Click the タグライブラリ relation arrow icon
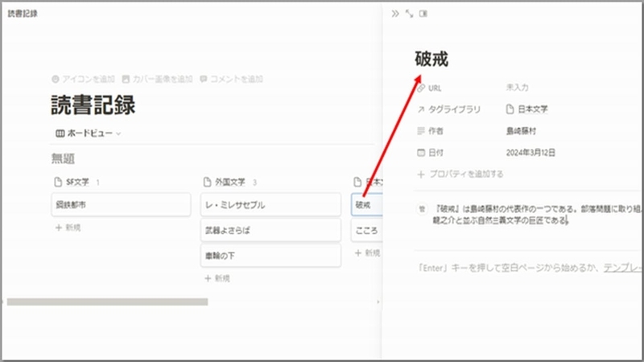 pyautogui.click(x=421, y=109)
